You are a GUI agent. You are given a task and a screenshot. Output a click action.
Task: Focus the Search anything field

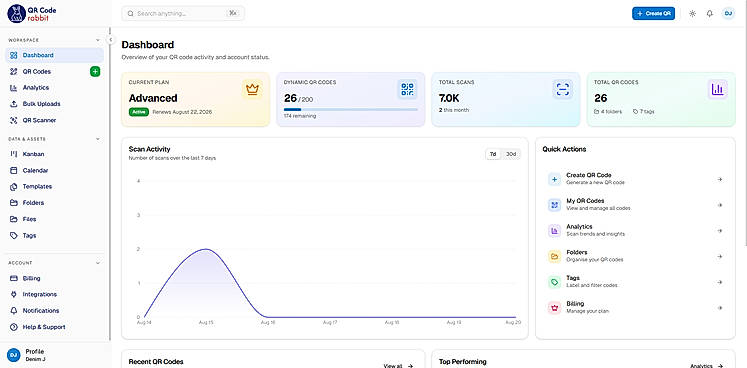tap(183, 13)
